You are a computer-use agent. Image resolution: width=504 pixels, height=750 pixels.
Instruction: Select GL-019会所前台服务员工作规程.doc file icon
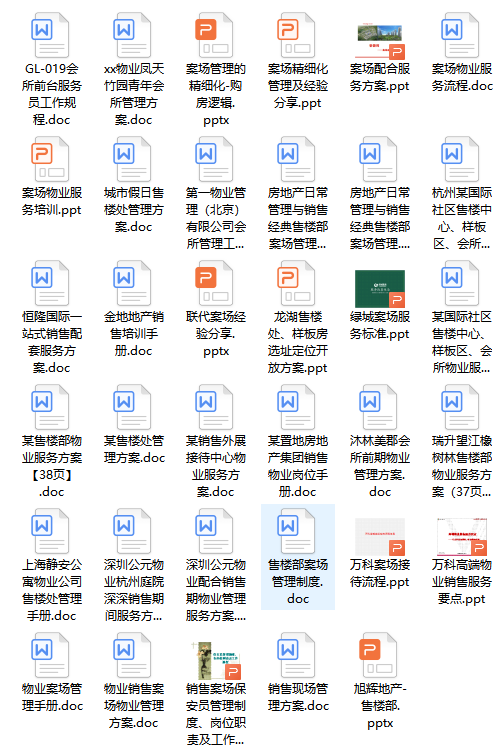point(51,35)
